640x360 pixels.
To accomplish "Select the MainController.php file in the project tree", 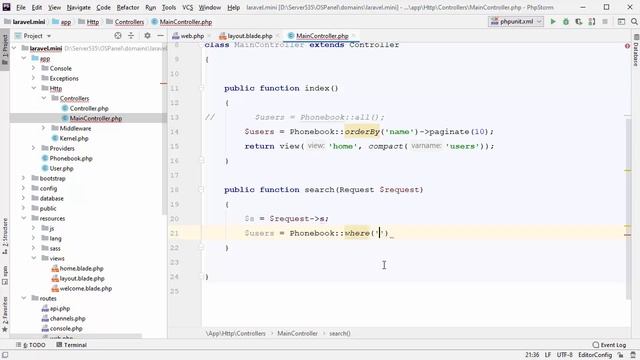I will coord(96,118).
